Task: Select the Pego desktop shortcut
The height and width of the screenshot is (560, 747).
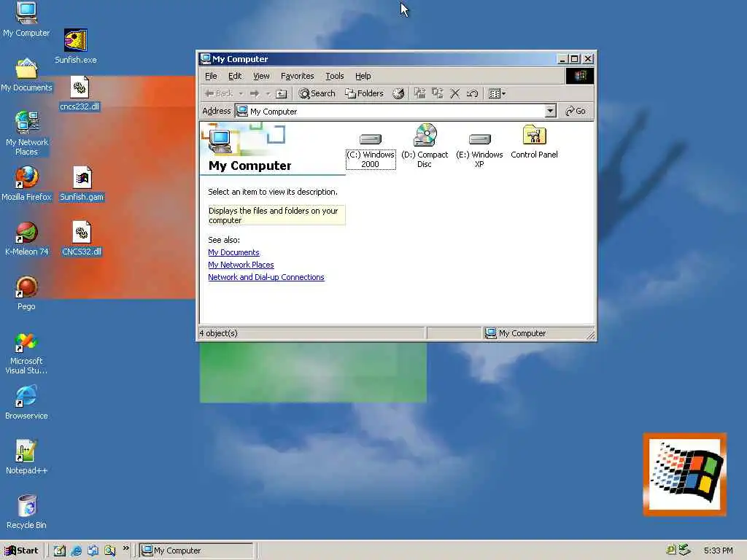Action: [x=26, y=293]
